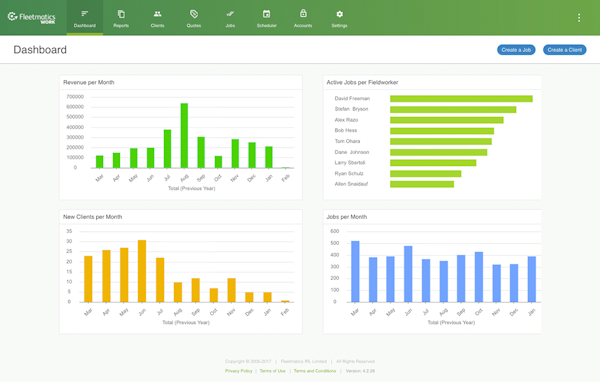Select the Jan bar in Jobs per Month
600x382 pixels.
pyautogui.click(x=532, y=279)
